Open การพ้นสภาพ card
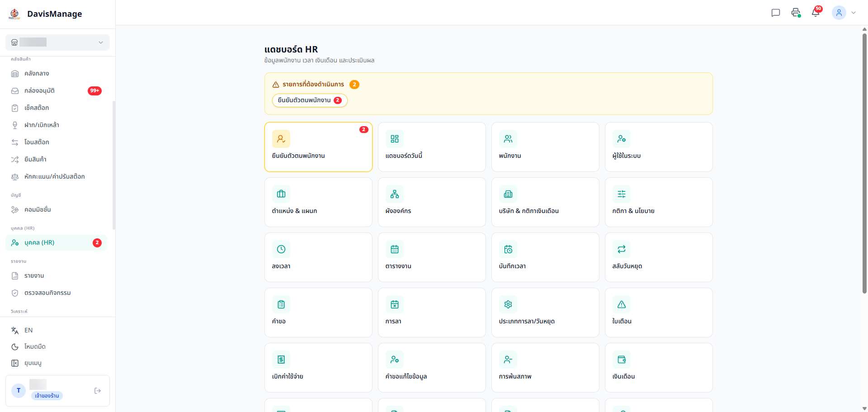Screen dimensions: 868x412 pyautogui.click(x=545, y=368)
